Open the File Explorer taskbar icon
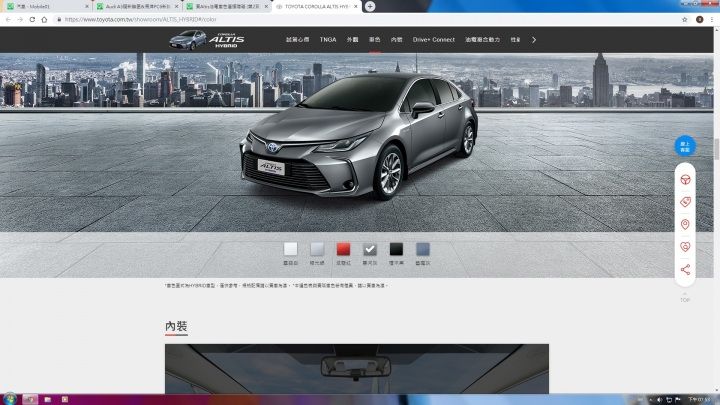The image size is (720, 405). coord(47,399)
